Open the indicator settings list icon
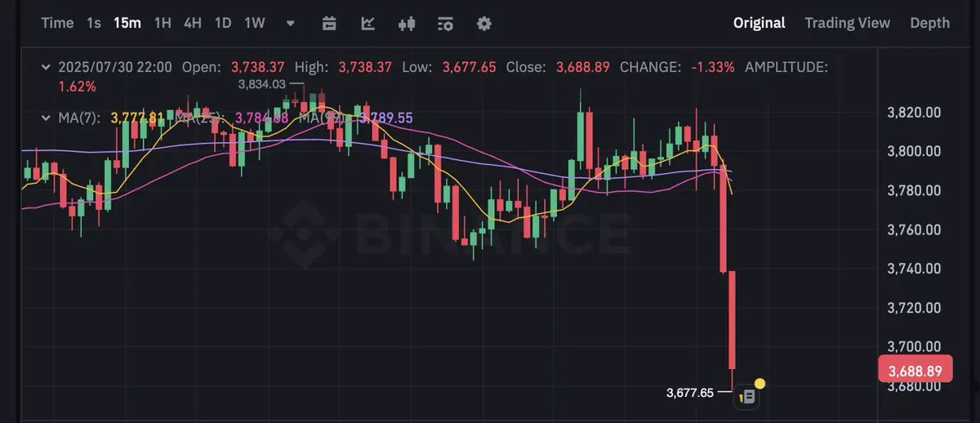The height and width of the screenshot is (423, 980). point(445,24)
